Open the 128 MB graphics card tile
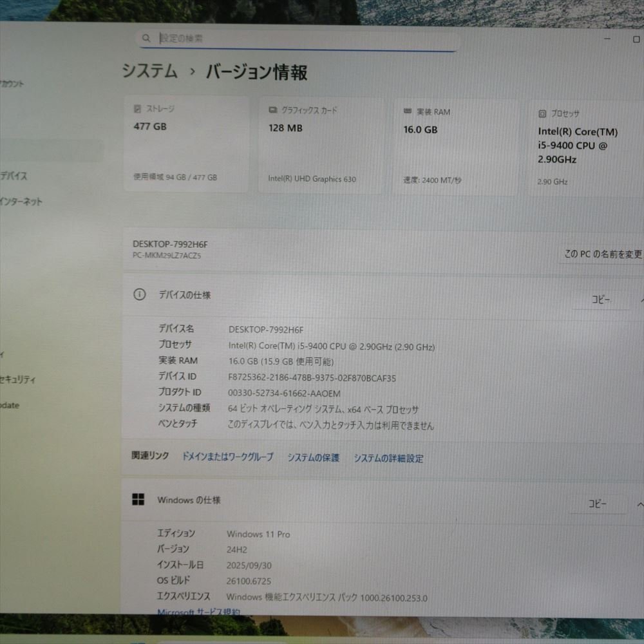 [x=321, y=146]
